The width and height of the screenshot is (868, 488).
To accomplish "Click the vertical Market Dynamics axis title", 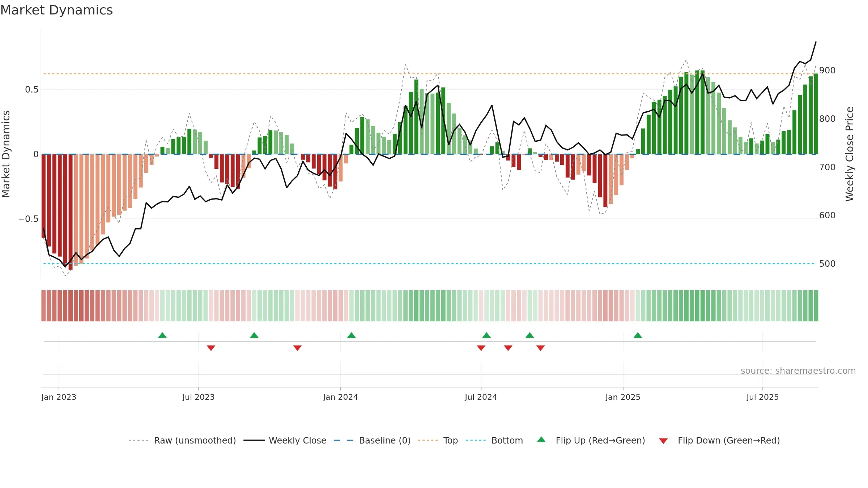I will tap(6, 154).
